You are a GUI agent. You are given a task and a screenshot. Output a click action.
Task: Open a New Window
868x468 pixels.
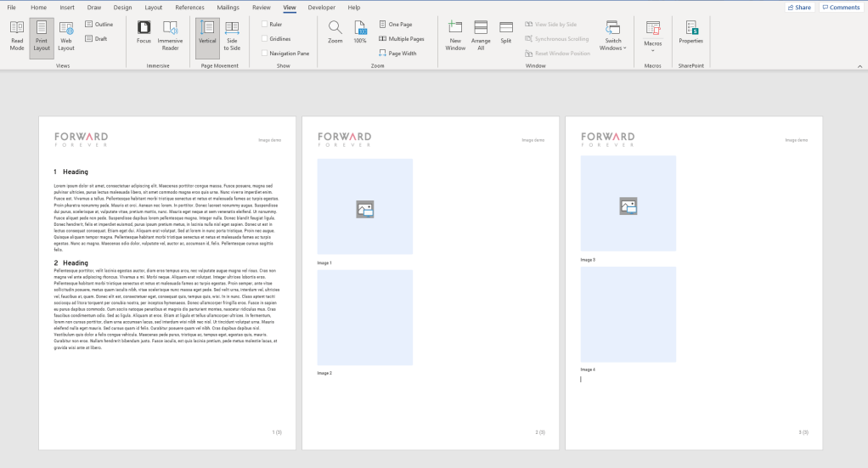point(455,36)
